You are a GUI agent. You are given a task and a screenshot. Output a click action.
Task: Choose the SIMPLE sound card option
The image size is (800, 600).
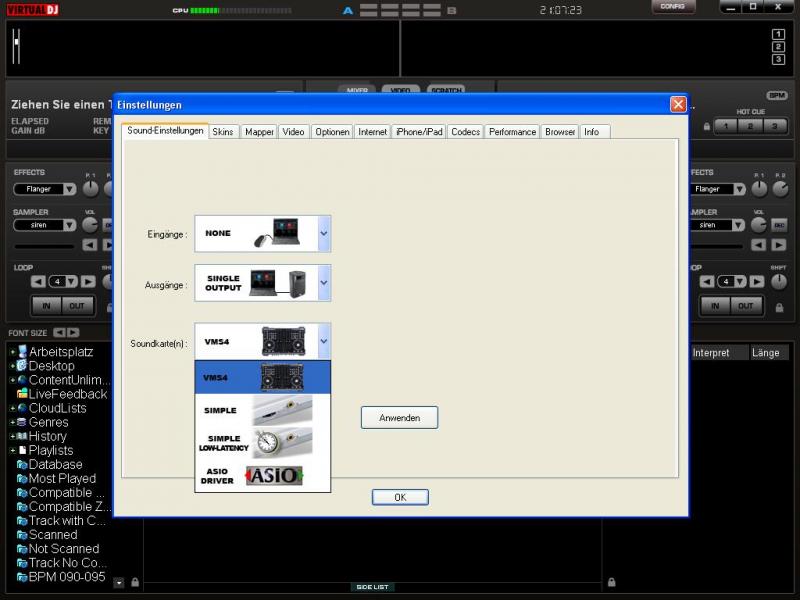[262, 410]
